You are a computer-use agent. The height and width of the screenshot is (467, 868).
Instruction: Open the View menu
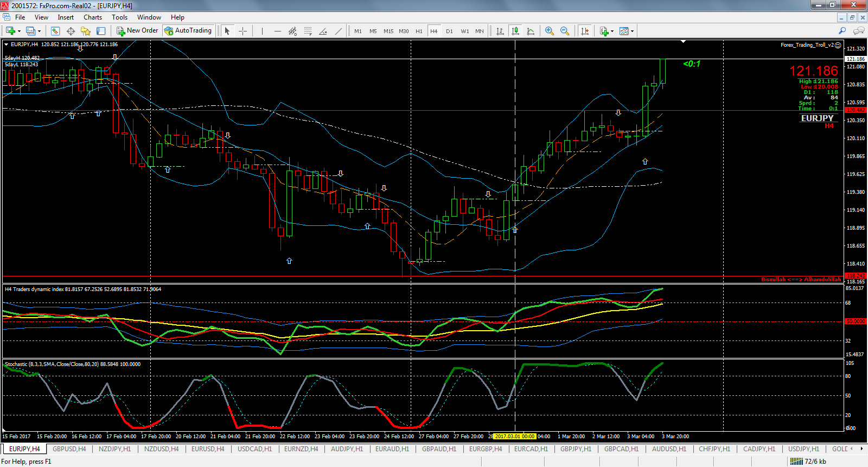pyautogui.click(x=41, y=17)
